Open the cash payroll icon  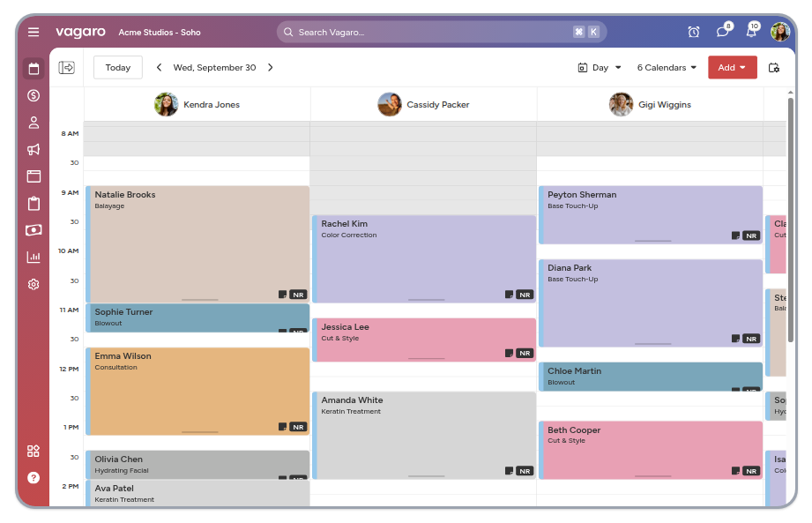[34, 230]
